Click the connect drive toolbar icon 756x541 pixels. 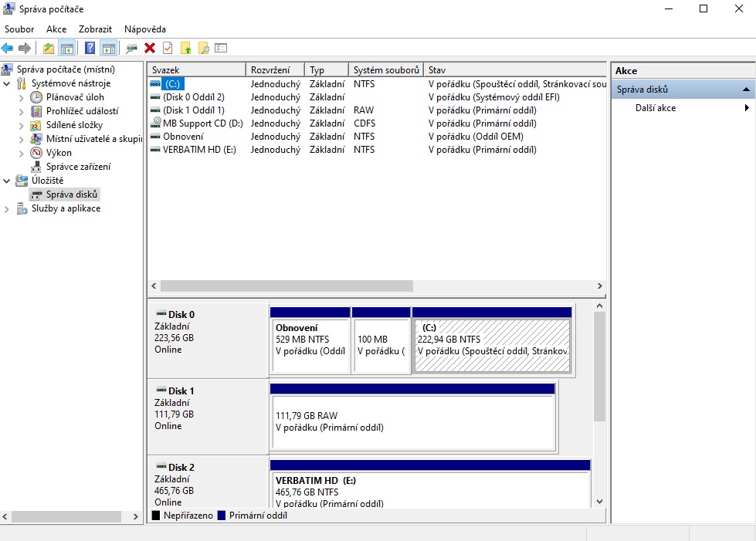[132, 48]
